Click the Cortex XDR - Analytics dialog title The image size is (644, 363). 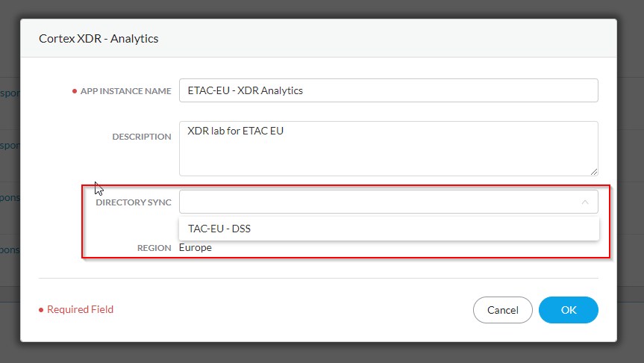[99, 38]
